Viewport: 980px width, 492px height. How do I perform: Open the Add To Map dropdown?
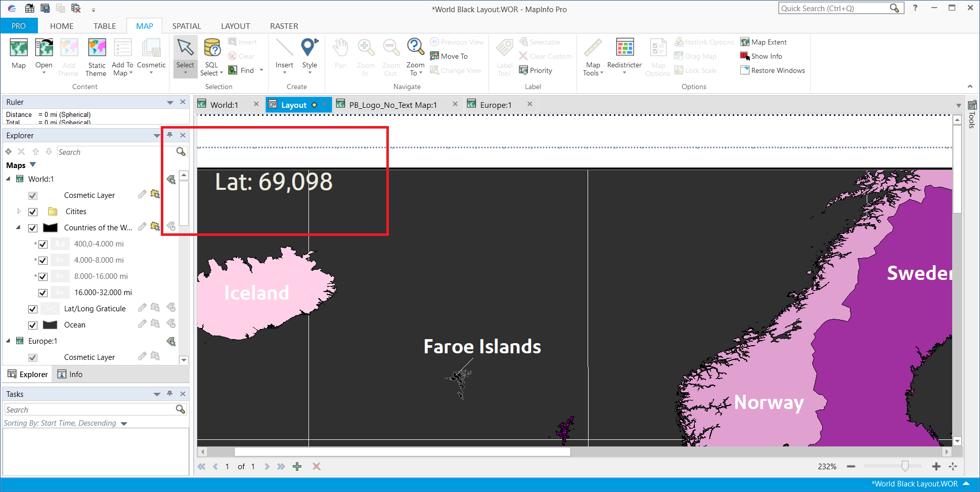(122, 57)
